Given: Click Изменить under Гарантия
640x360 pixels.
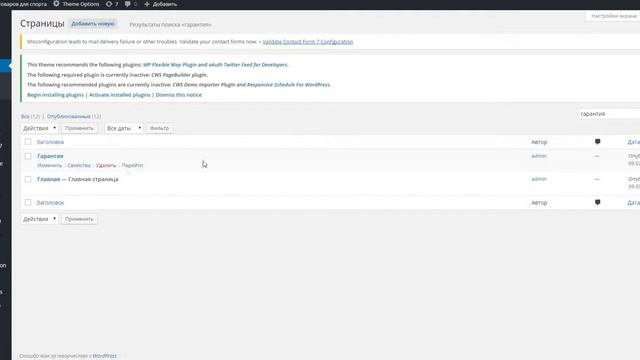Looking at the screenshot, I should 49,165.
